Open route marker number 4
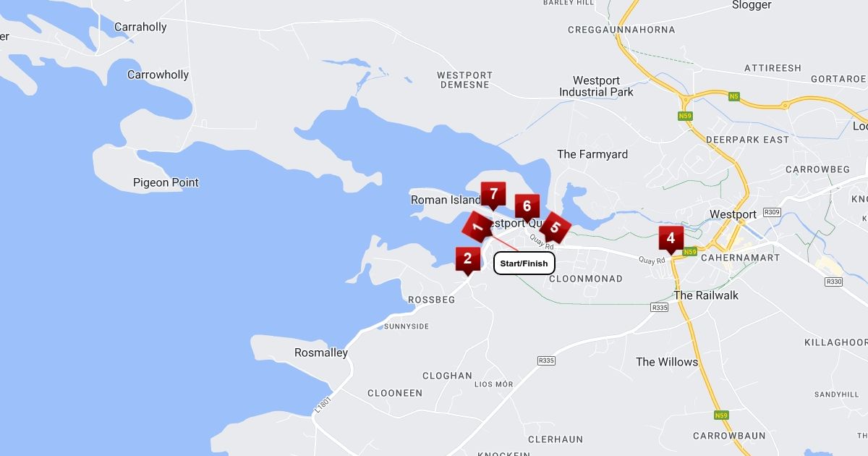This screenshot has width=868, height=456. (671, 240)
